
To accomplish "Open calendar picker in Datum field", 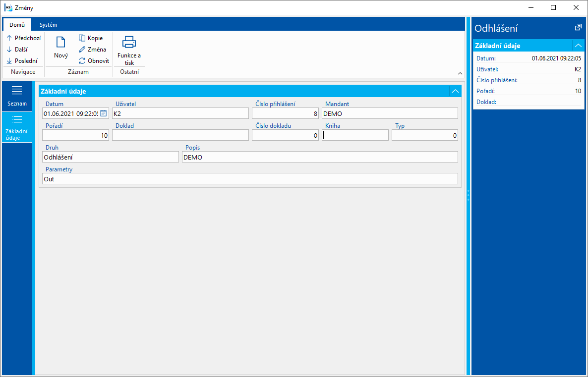I will [104, 113].
